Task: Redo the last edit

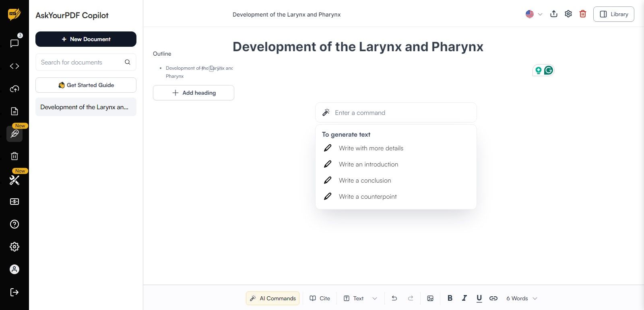Action: click(x=411, y=298)
